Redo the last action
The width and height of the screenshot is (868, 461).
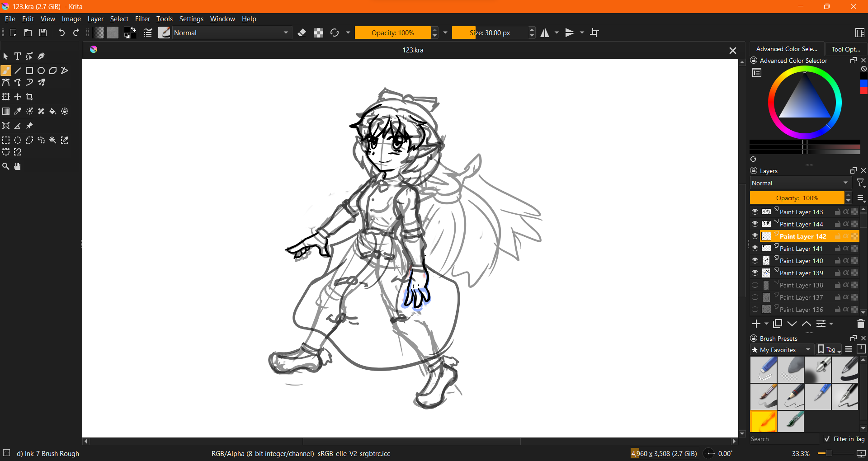tap(76, 33)
